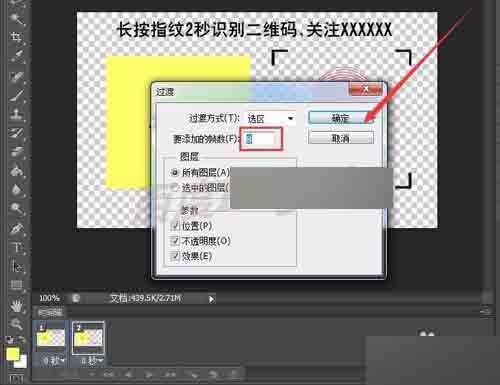Click the canvas heading 长按指纹2秒识别二维码
Viewport: 500px width, 385px height.
pyautogui.click(x=207, y=30)
